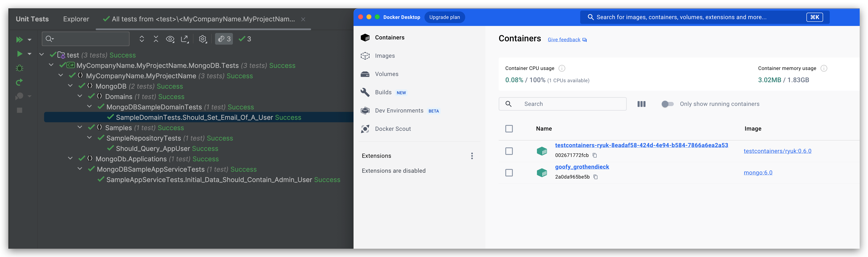Open the Volumes section in Docker Desktop
This screenshot has height=257, width=868.
tap(386, 74)
